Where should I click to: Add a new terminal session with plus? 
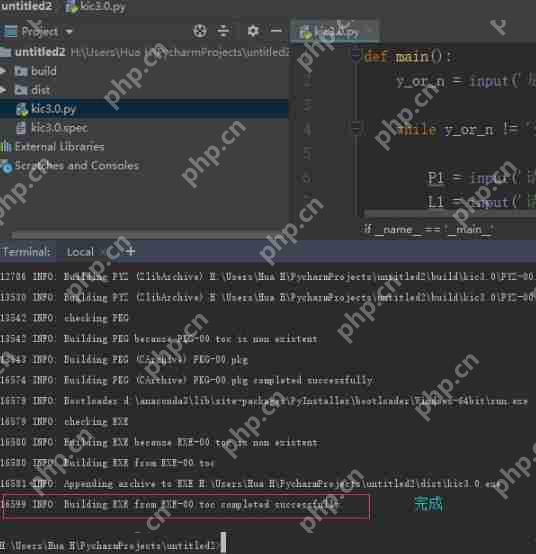pos(131,252)
